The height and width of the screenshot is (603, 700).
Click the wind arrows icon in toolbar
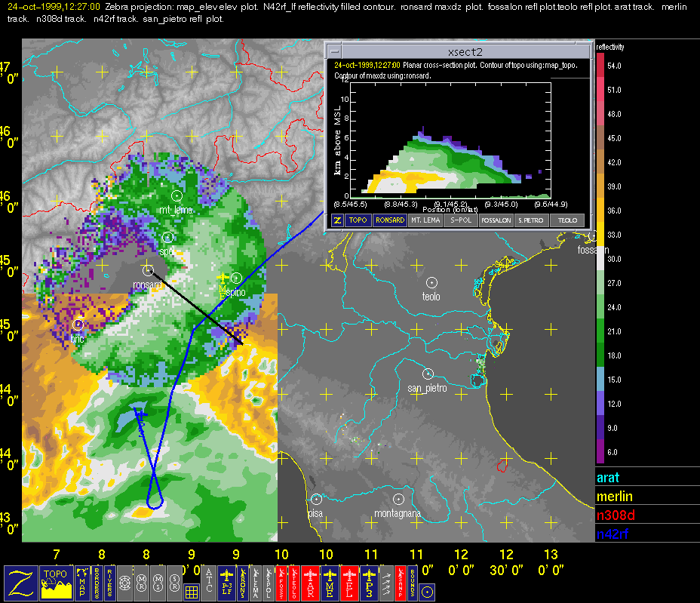point(385,583)
